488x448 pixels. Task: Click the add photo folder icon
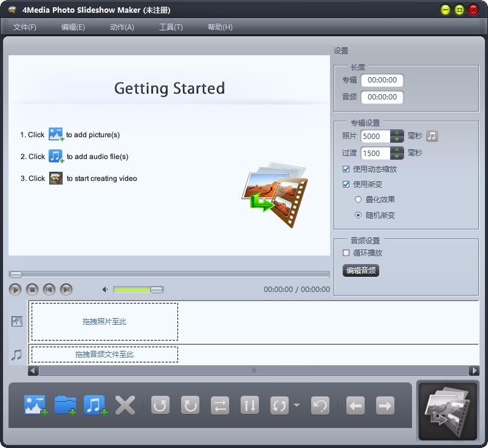pyautogui.click(x=65, y=405)
